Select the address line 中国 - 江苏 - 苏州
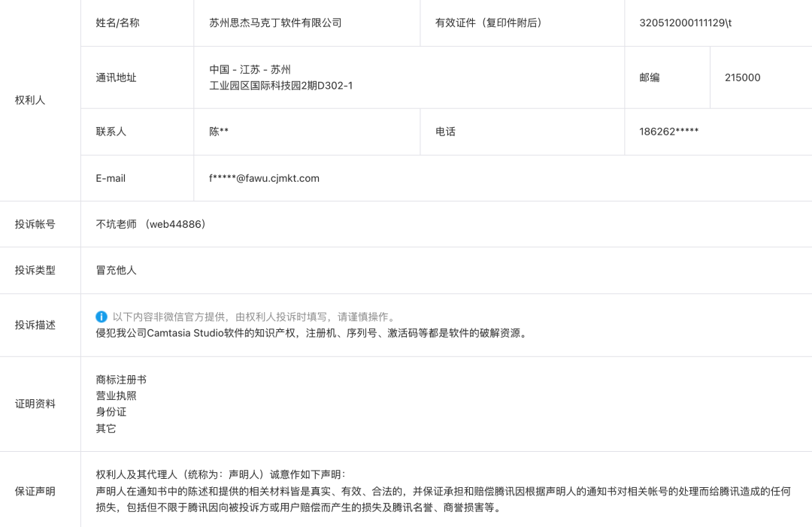The height and width of the screenshot is (527, 812). [250, 69]
